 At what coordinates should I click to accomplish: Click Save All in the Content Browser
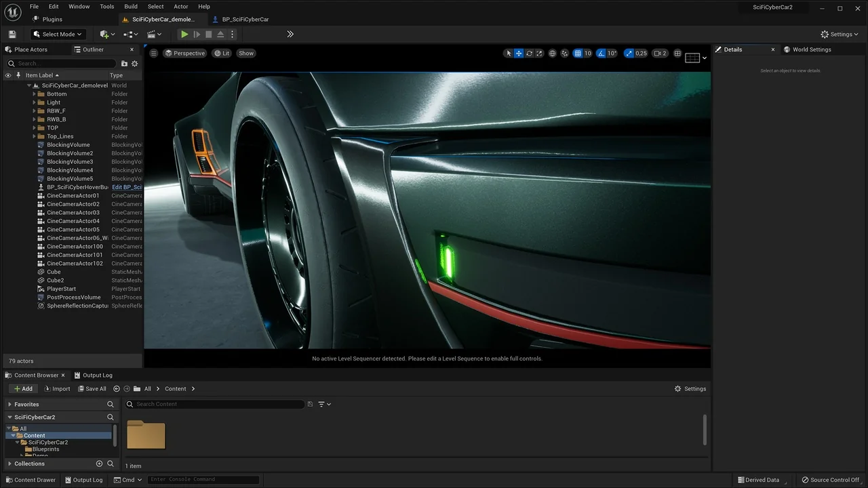92,388
